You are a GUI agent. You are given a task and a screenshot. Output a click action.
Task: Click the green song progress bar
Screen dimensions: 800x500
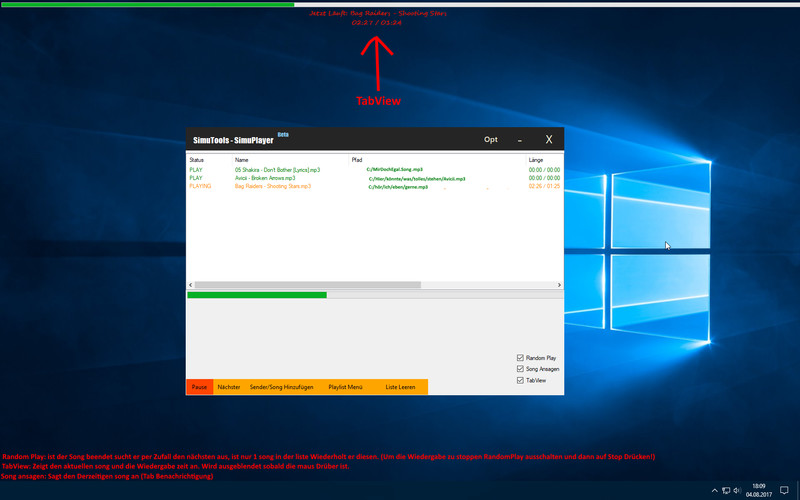[257, 295]
